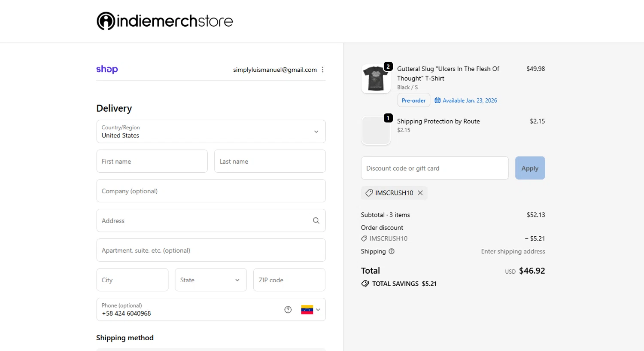Click the quantity badge 2 on T-shirt

tap(388, 67)
